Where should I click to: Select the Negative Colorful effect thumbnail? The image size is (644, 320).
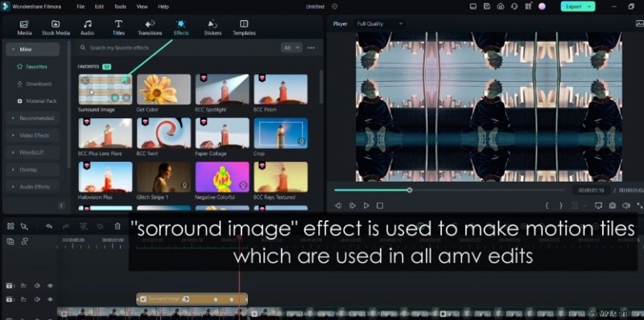pos(222,177)
